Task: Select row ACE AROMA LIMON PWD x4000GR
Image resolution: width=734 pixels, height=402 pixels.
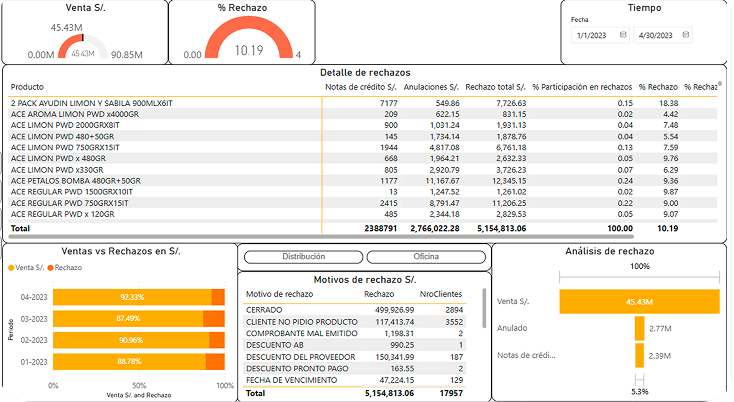Action: (362, 114)
